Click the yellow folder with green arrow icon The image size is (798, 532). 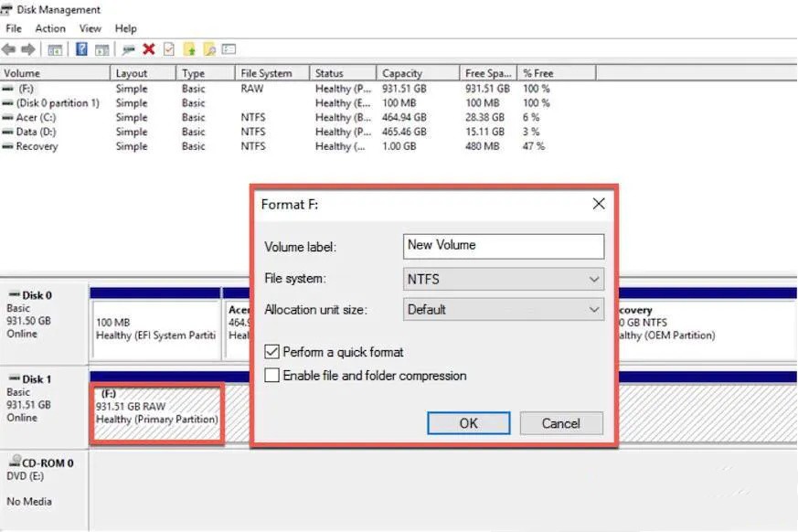(x=189, y=48)
